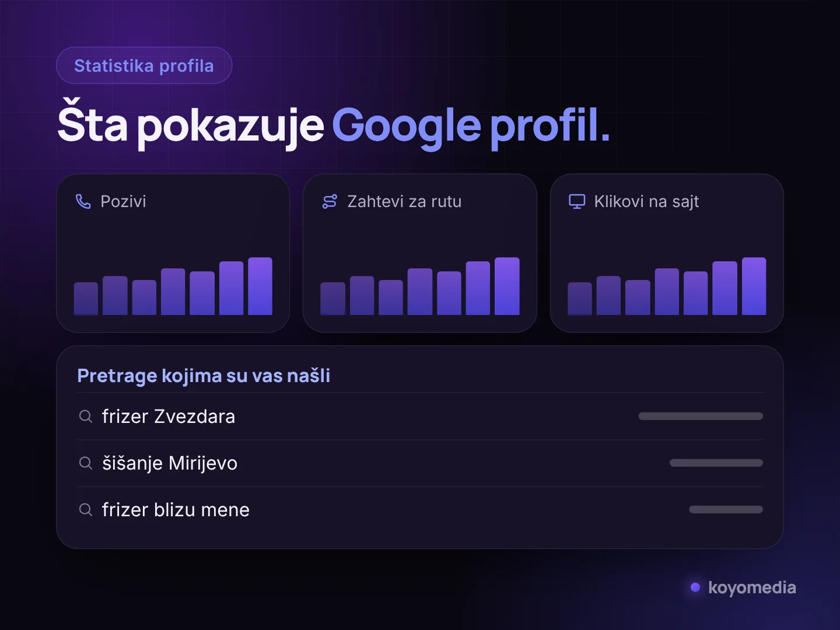Click the Statistika profila pill badge
840x630 pixels.
144,65
